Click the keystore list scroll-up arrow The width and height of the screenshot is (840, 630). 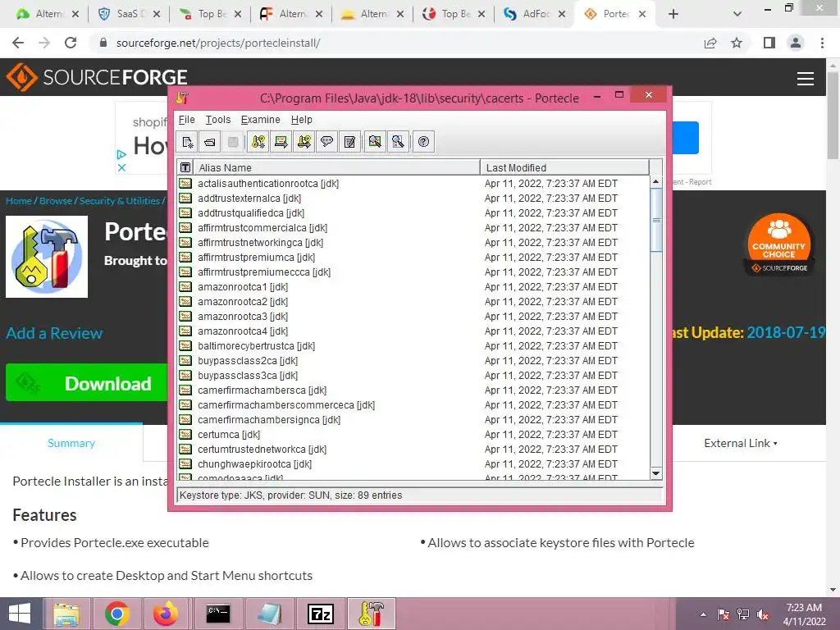(655, 181)
